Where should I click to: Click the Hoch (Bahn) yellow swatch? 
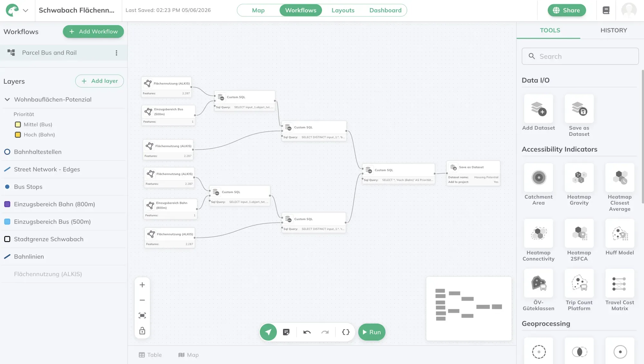18,135
